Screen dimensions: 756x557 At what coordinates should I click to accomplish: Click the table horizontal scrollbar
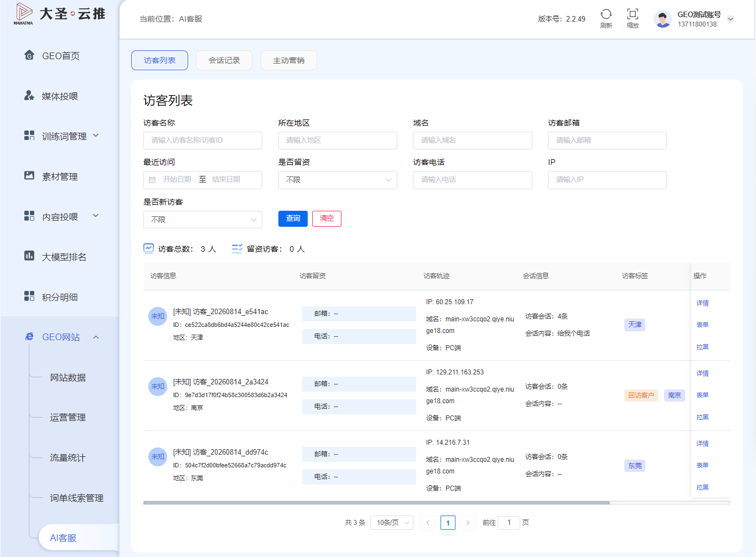(376, 503)
